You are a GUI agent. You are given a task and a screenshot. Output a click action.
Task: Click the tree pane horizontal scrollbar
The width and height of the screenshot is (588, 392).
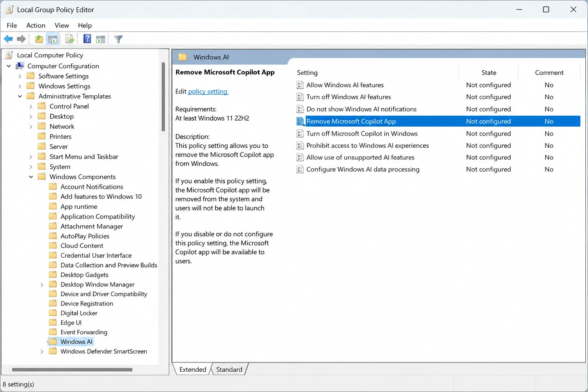(x=72, y=370)
